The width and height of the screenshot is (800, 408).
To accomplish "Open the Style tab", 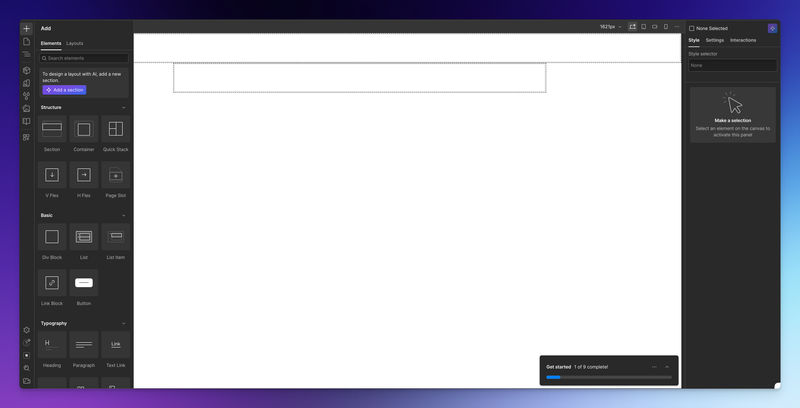I will [694, 40].
